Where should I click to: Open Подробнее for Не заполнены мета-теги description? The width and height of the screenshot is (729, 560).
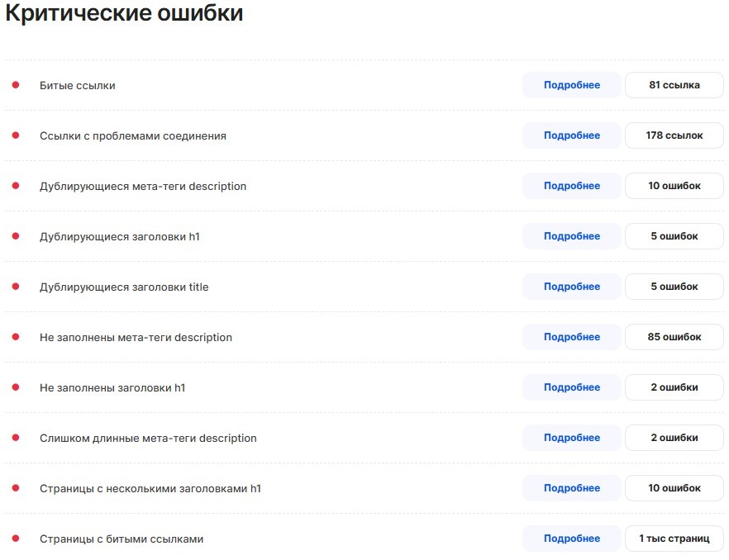pos(571,337)
